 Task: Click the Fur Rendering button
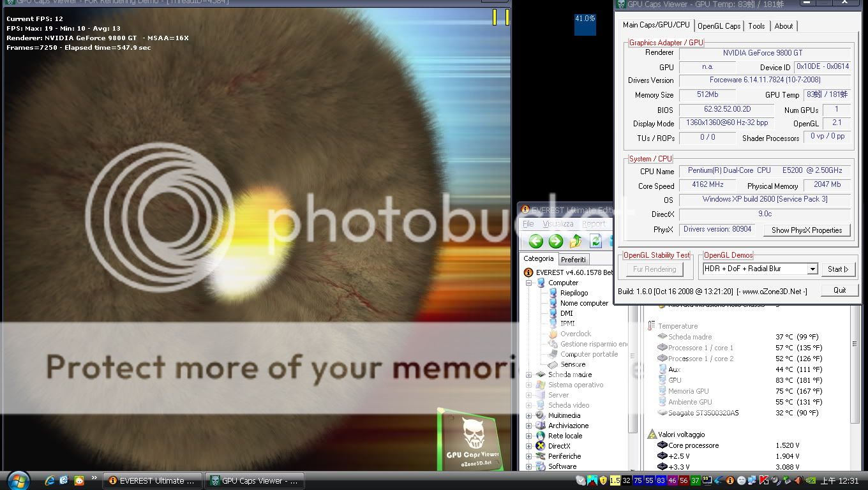click(x=654, y=269)
